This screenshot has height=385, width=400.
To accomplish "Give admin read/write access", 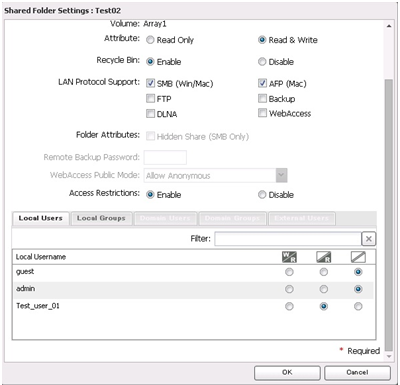I will (x=289, y=289).
